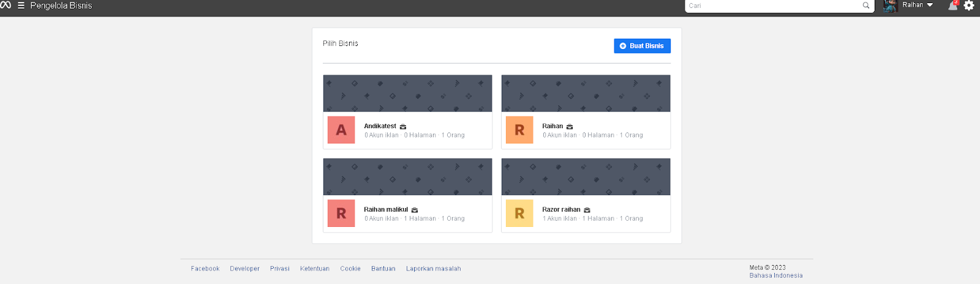Click the orange R avatar for Raihan
This screenshot has height=284, width=980.
(x=519, y=130)
